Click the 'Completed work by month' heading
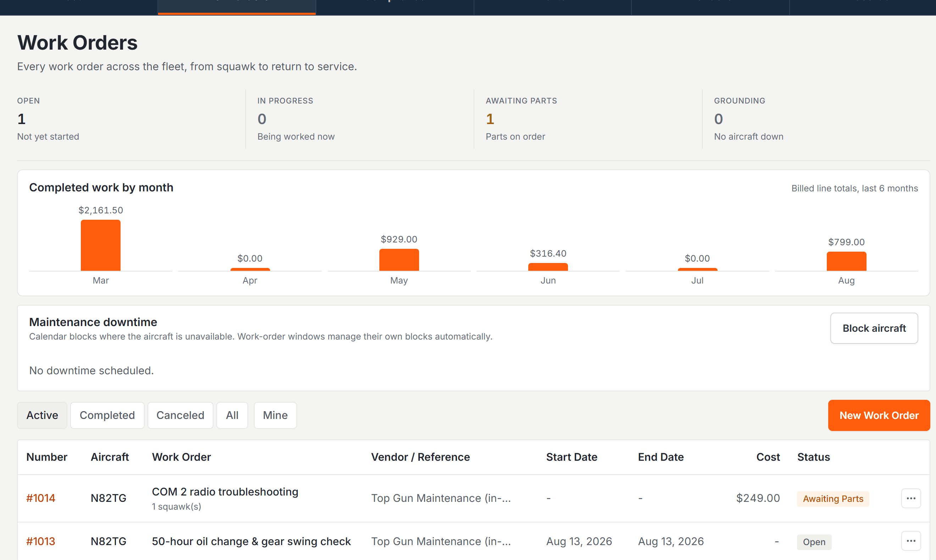 click(101, 187)
